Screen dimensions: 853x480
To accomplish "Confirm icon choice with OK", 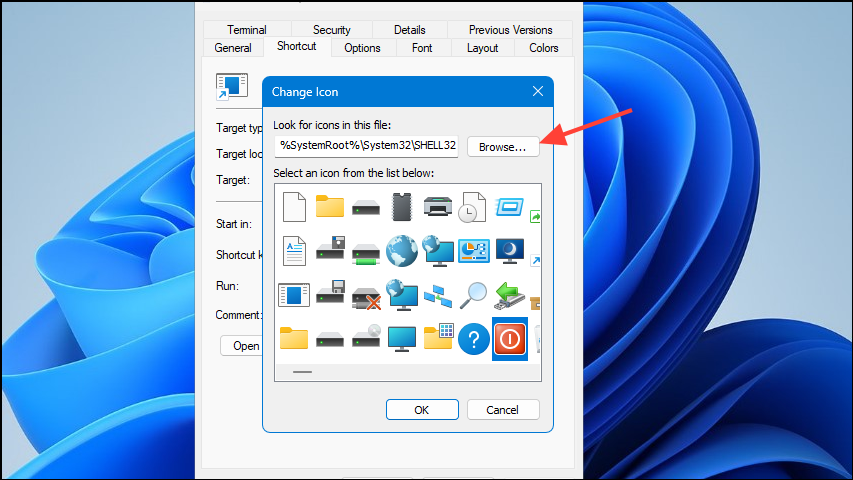I will (422, 410).
